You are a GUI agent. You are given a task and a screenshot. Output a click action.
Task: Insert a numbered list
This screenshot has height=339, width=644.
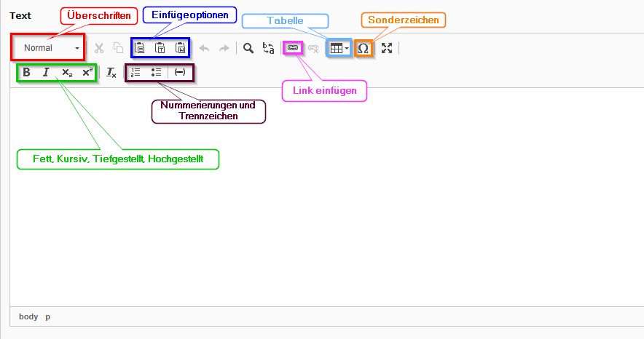[136, 72]
